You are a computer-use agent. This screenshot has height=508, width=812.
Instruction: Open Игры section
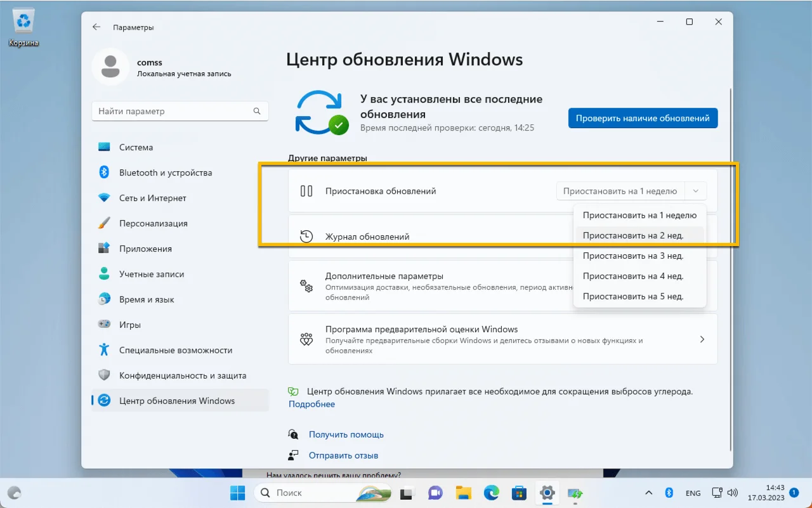tap(180, 325)
